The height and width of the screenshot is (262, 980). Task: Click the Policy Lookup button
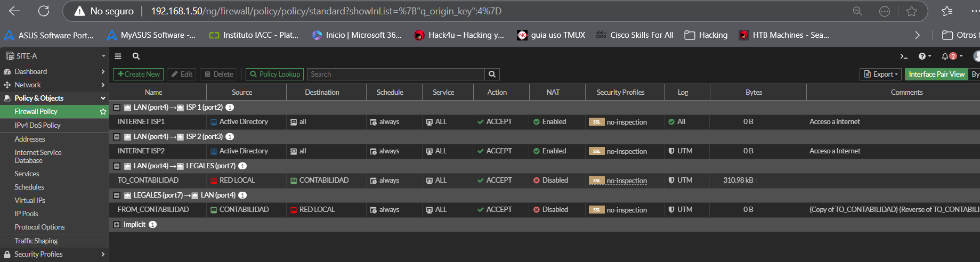274,75
